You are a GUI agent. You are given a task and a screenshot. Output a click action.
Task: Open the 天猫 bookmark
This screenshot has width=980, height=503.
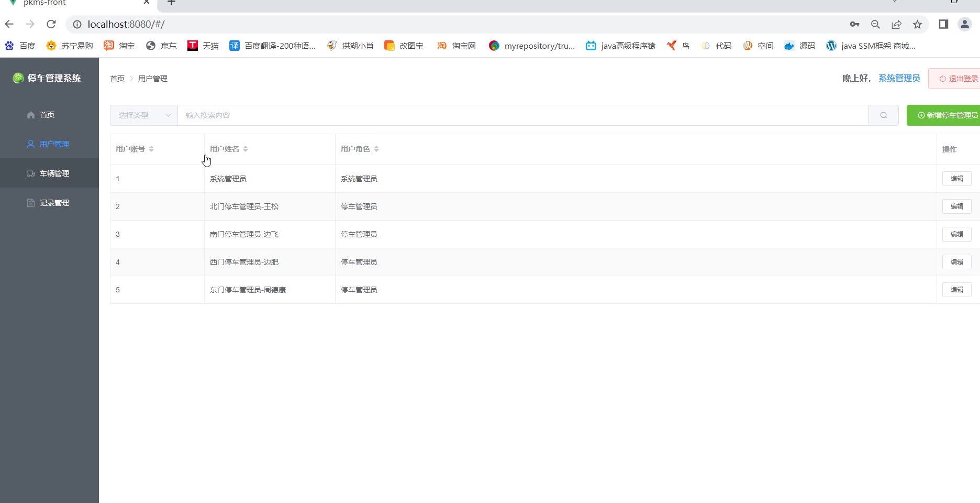point(203,46)
